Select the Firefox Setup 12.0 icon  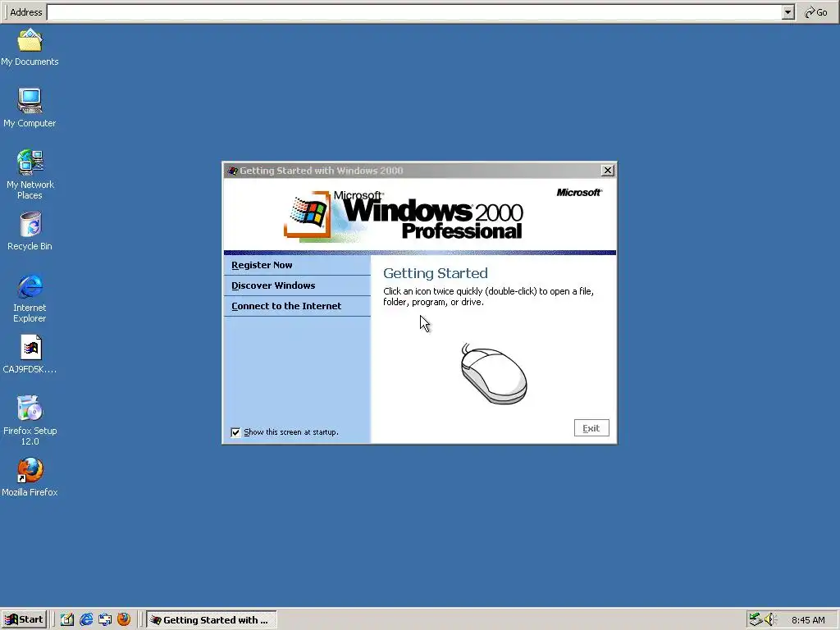click(30, 421)
